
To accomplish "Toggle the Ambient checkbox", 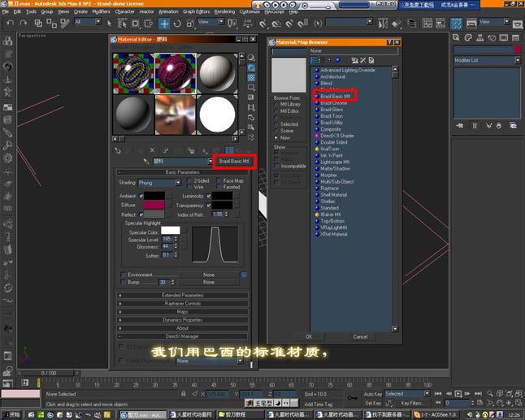I will coord(141,196).
